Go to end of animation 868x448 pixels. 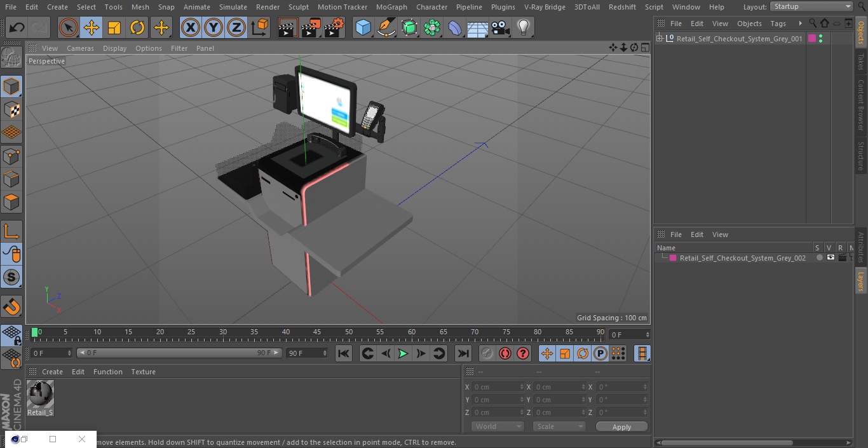click(463, 353)
